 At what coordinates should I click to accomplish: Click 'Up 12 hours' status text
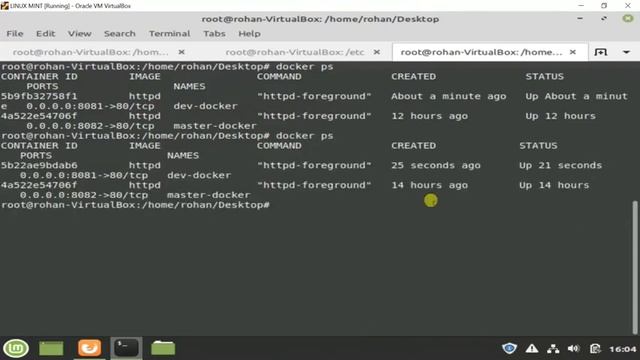click(560, 116)
